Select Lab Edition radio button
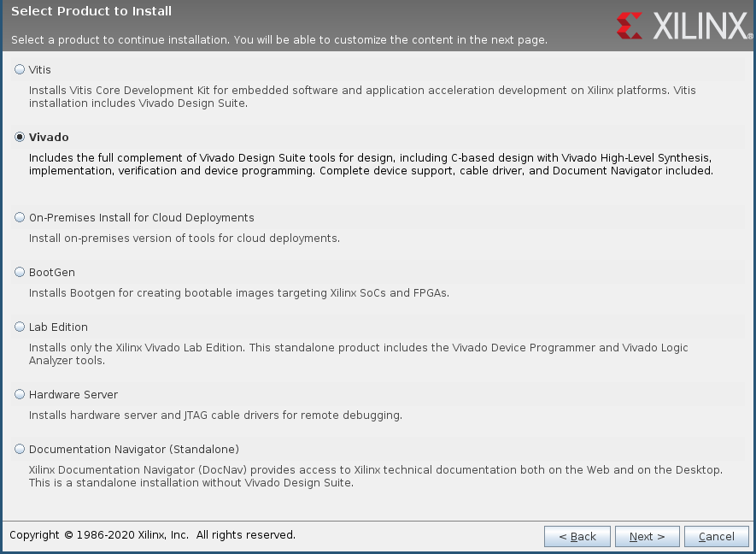Screen dimensions: 756x554 [x=20, y=327]
